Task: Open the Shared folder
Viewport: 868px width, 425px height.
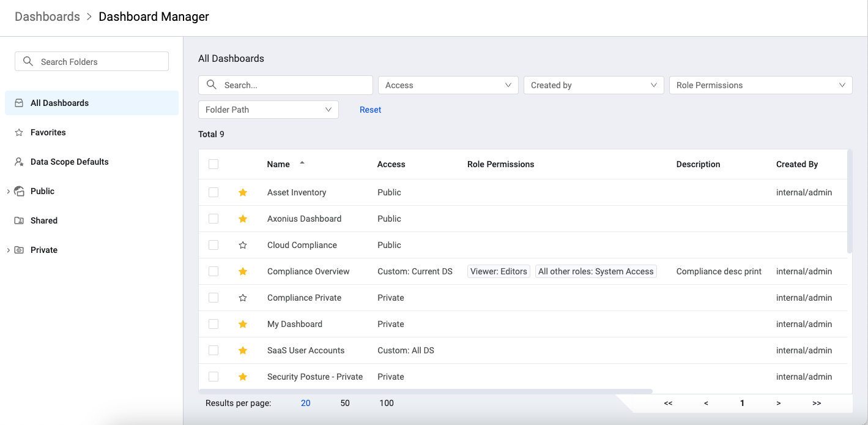Action: pos(92,220)
